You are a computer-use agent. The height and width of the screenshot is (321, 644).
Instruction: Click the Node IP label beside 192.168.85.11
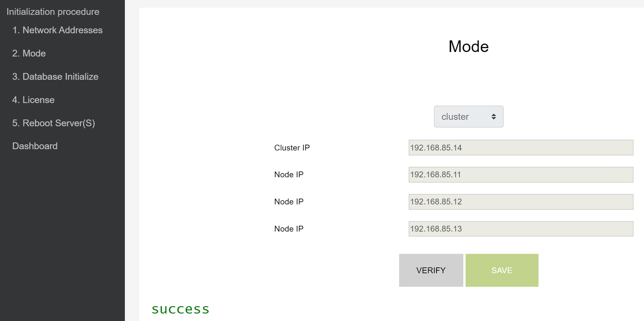289,175
